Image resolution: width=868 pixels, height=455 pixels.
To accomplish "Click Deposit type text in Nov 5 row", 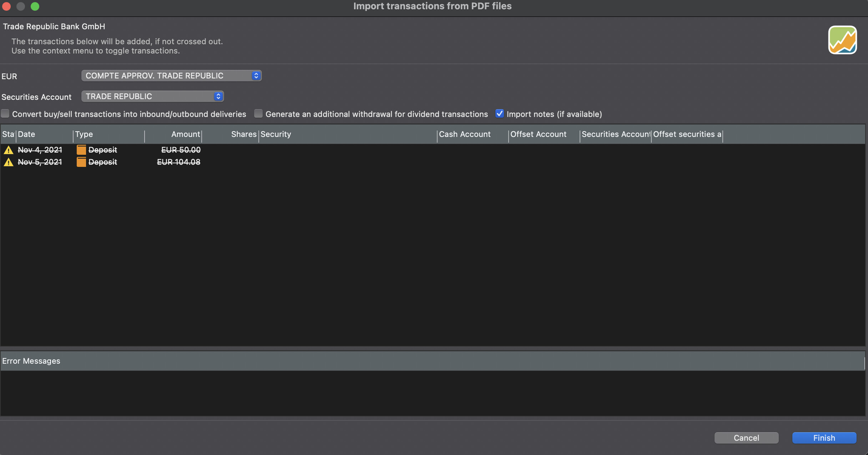I will pos(103,162).
